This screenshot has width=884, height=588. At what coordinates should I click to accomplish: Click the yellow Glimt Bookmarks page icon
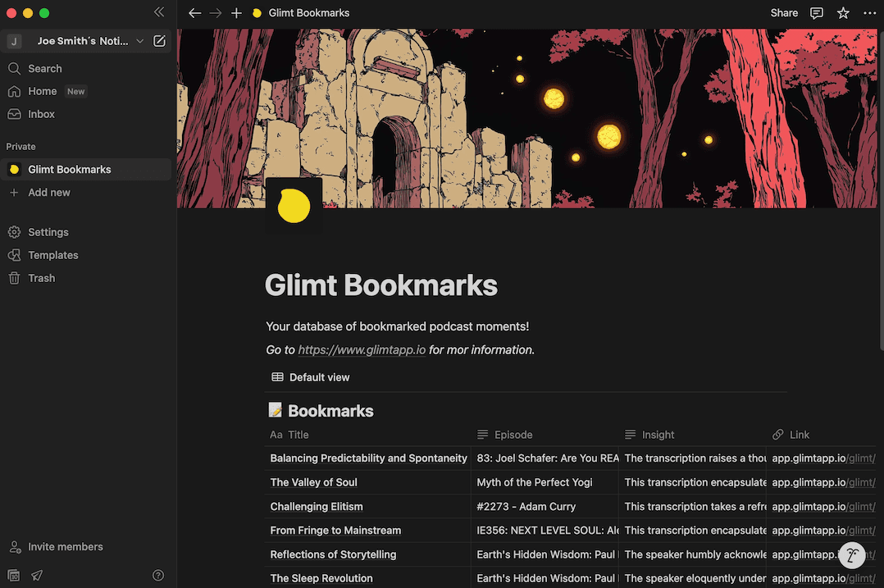tap(294, 205)
